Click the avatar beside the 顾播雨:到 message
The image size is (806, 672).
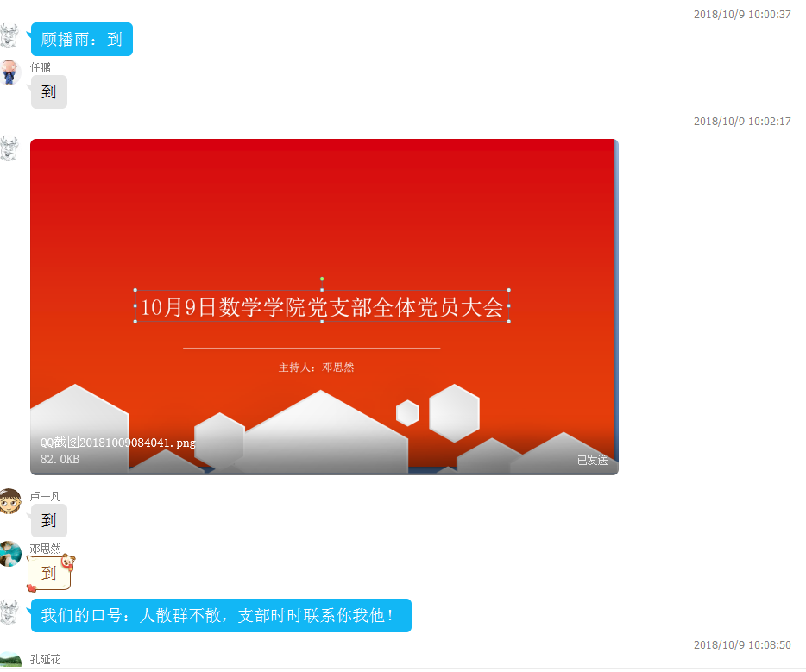[x=9, y=36]
